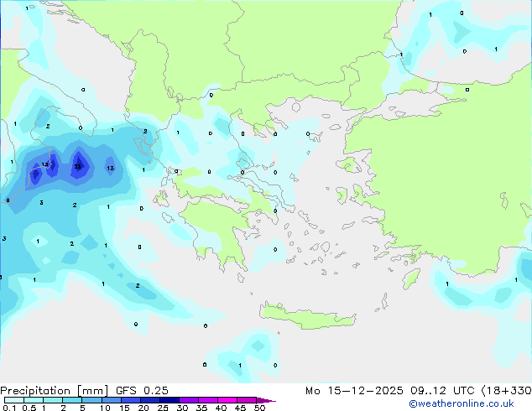The image size is (532, 411).
Task: Click the '(18+330' forecast offset text
Action: click(x=506, y=391)
